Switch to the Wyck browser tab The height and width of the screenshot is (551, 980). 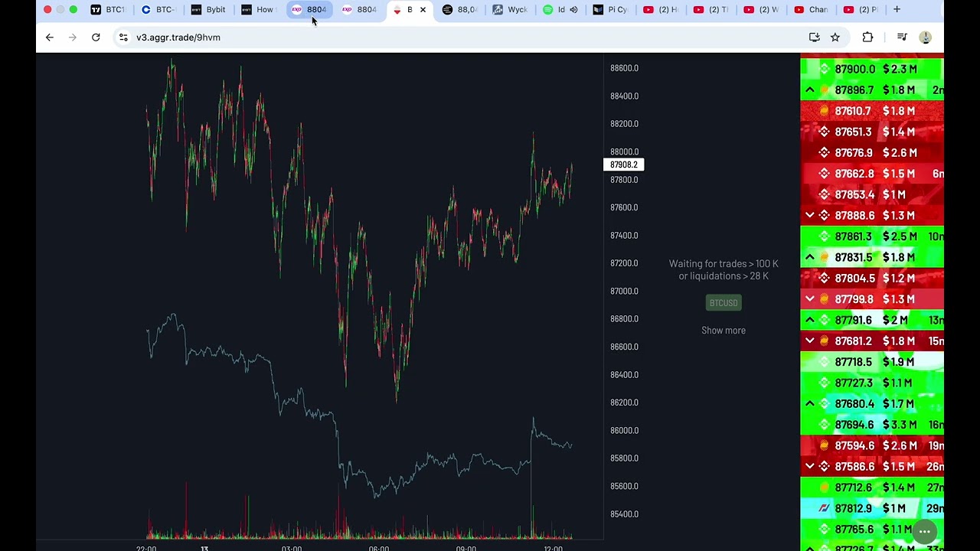pyautogui.click(x=511, y=9)
